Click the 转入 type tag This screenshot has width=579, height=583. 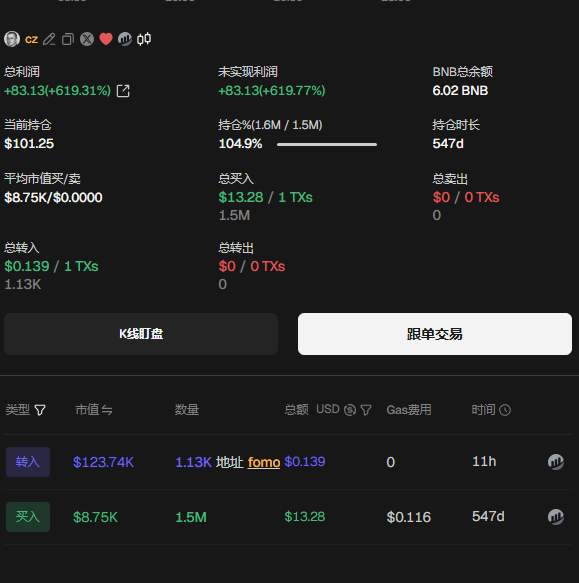tap(28, 462)
